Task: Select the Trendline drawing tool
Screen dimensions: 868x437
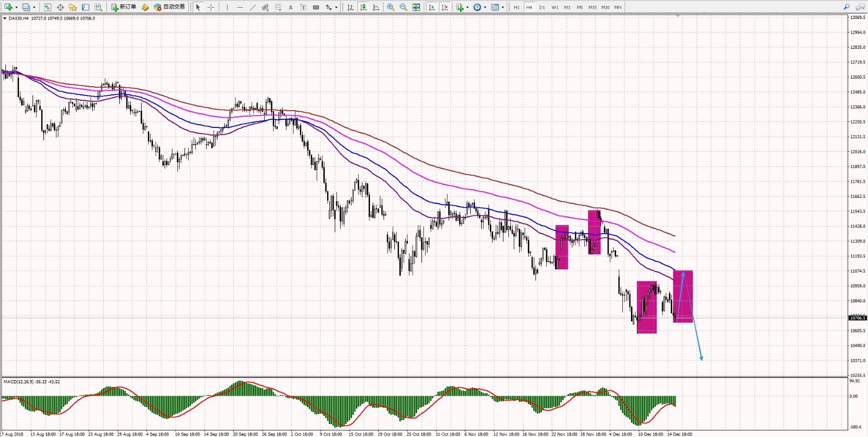Action: pos(252,7)
